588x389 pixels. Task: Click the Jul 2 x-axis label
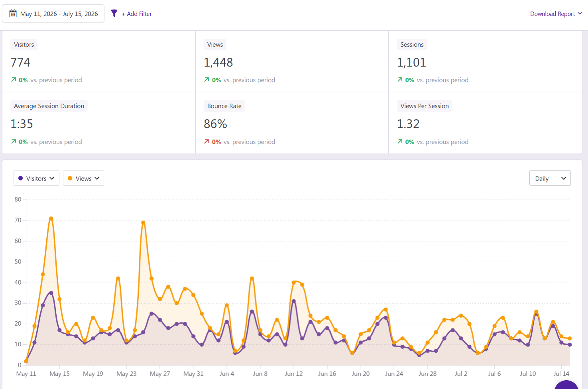[461, 374]
